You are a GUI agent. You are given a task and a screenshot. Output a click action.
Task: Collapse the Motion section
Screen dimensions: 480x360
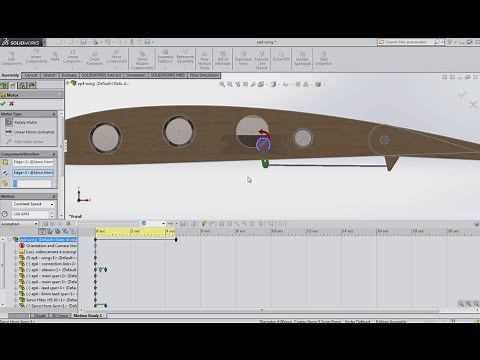[54, 196]
